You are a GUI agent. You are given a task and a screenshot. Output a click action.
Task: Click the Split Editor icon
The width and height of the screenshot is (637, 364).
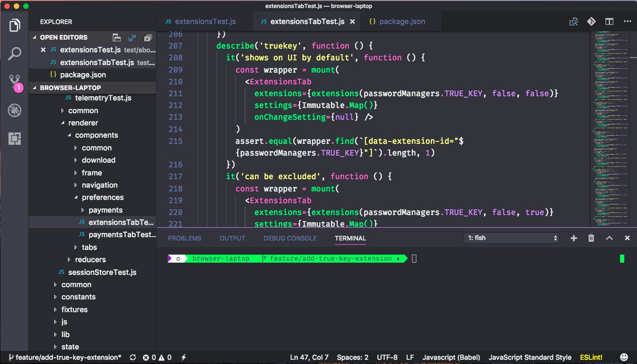click(609, 22)
